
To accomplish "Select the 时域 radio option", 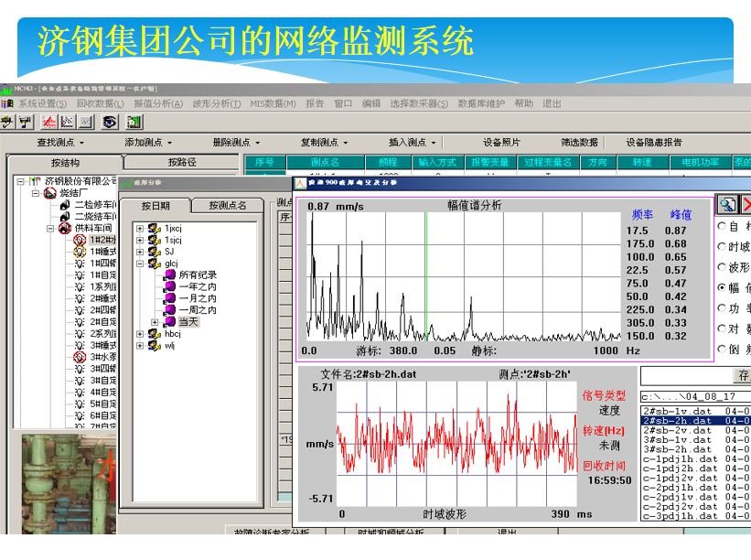I will 723,247.
